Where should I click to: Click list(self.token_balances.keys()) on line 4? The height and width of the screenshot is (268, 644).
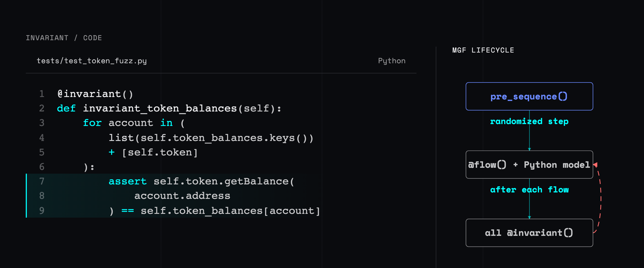[211, 138]
